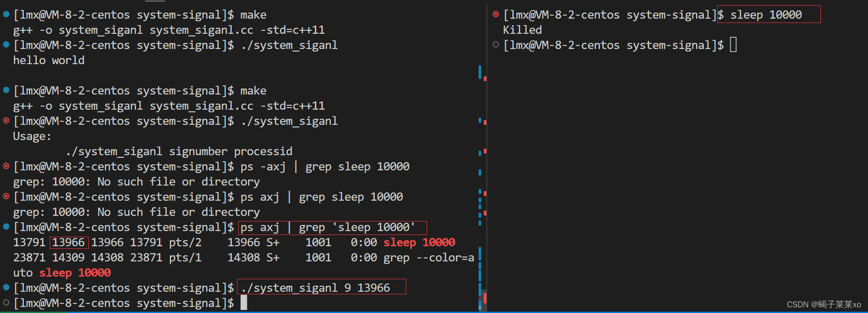Click './system_siganl 9 13966' command text
Viewport: 868px width, 313px height.
pyautogui.click(x=315, y=288)
